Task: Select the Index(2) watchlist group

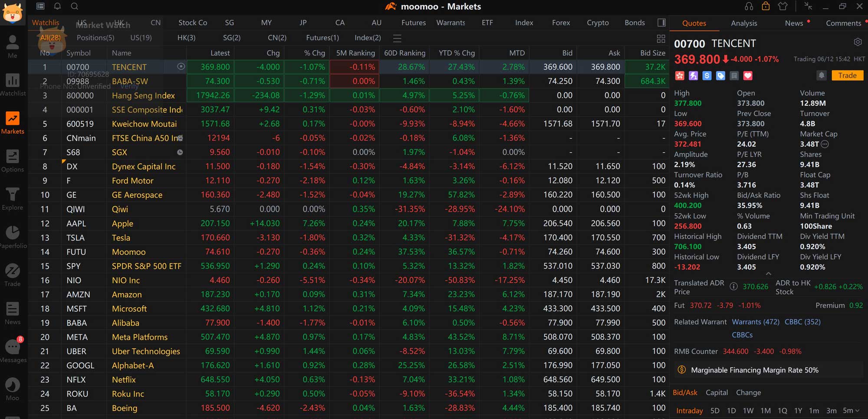Action: point(368,38)
